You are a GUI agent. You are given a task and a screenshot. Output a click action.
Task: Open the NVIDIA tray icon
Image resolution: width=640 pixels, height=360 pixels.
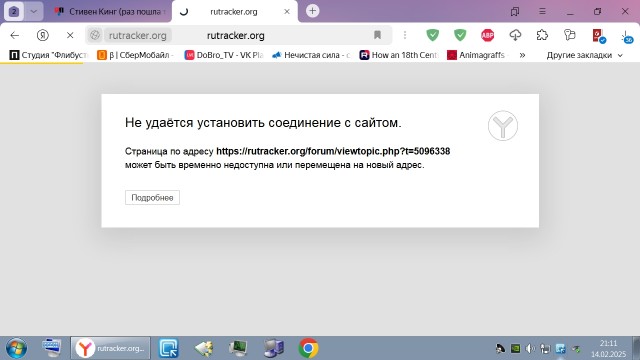tap(516, 349)
